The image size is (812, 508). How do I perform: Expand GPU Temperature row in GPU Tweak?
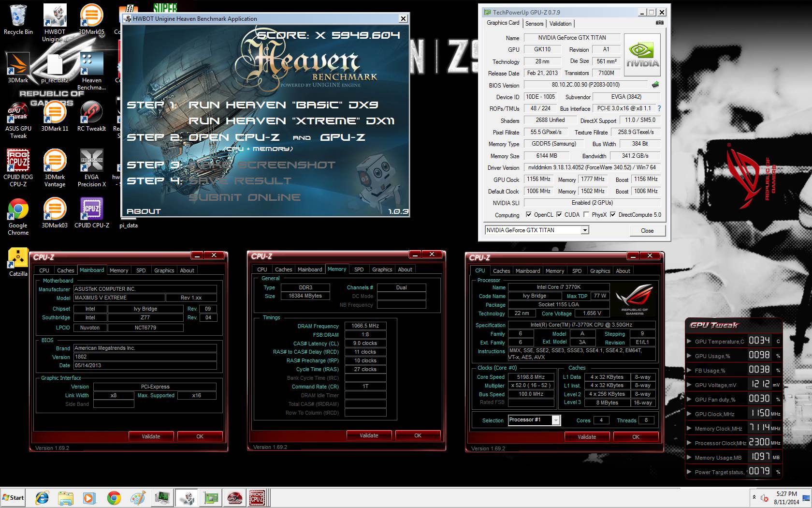click(689, 341)
